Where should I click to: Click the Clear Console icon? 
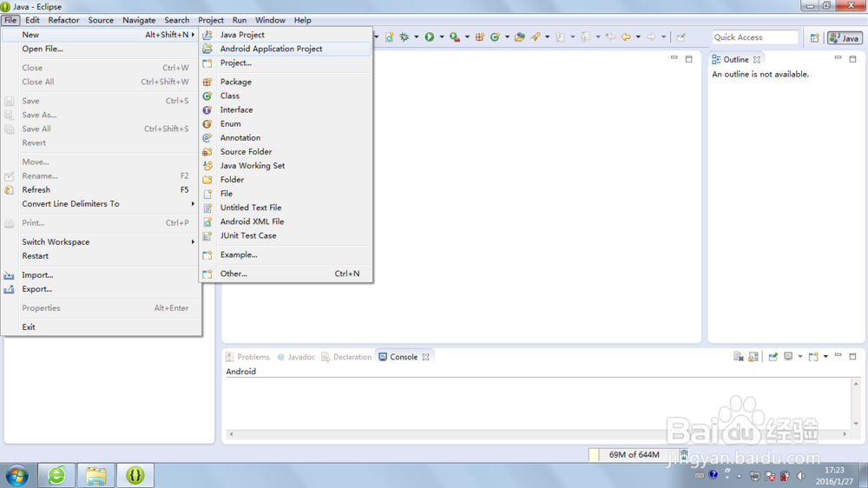[x=739, y=357]
